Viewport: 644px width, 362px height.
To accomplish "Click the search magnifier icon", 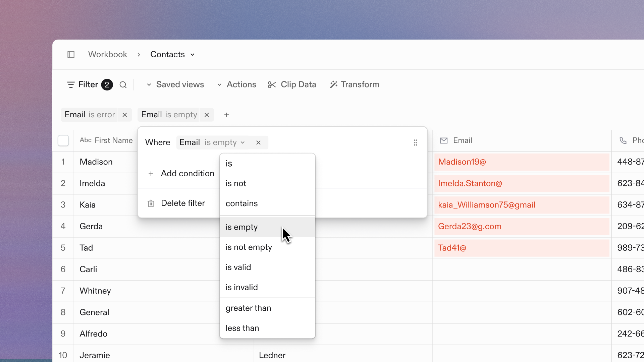I will pyautogui.click(x=123, y=85).
